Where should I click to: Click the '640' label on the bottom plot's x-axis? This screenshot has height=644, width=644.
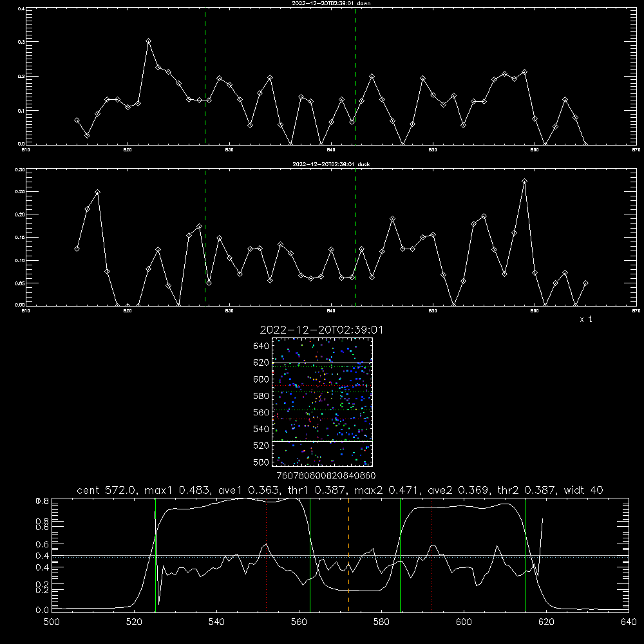click(x=629, y=622)
